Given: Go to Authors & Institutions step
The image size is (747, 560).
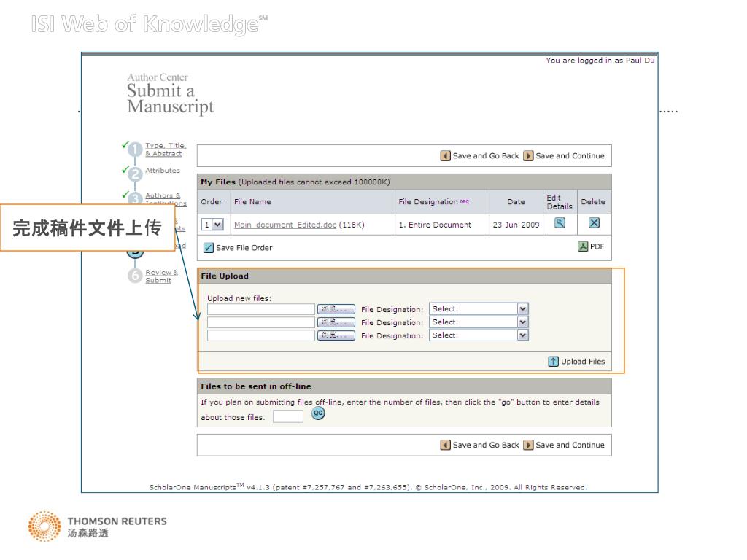Looking at the screenshot, I should (166, 199).
